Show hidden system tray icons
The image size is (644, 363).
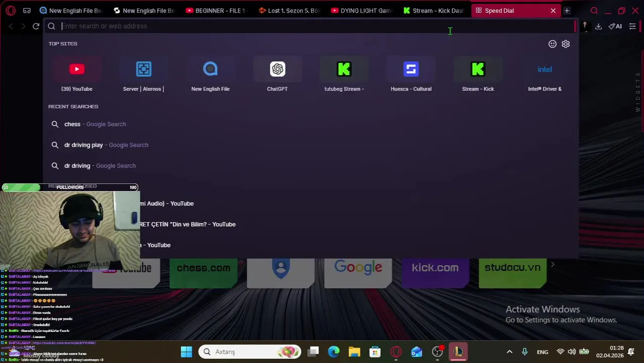pyautogui.click(x=509, y=352)
